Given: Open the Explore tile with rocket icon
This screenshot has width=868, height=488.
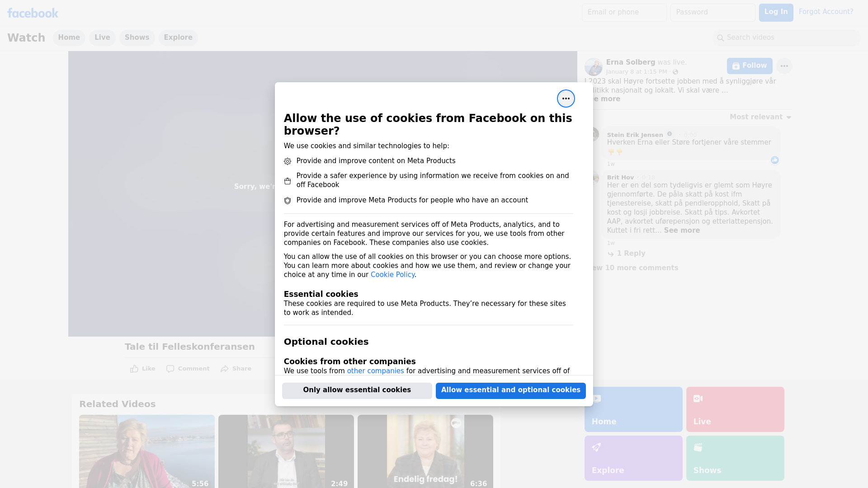Looking at the screenshot, I should click(633, 458).
